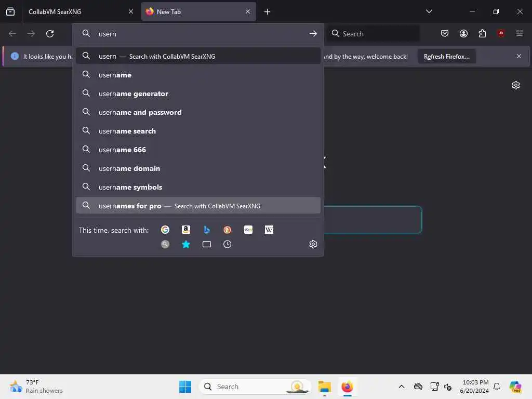The width and height of the screenshot is (532, 399).
Task: Open Firefox View button
Action: 10,11
